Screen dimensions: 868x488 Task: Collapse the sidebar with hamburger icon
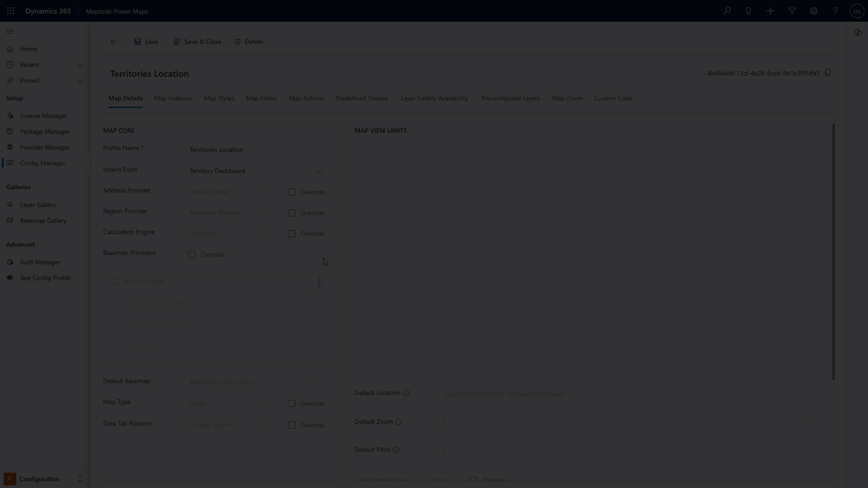click(10, 32)
